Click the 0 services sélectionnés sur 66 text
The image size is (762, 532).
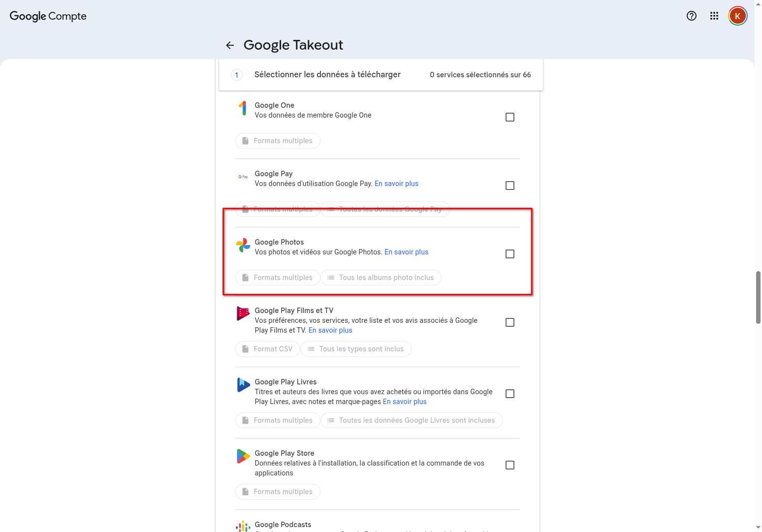pyautogui.click(x=480, y=75)
